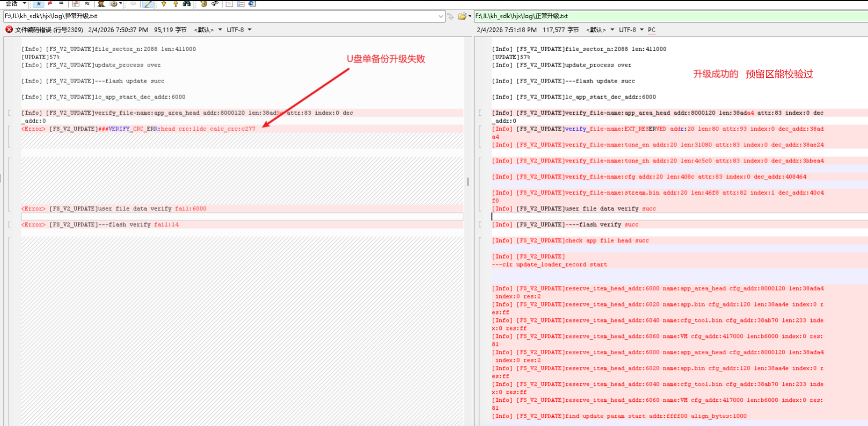The width and height of the screenshot is (868, 426).
Task: Click the PC line-ending indicator
Action: [652, 30]
